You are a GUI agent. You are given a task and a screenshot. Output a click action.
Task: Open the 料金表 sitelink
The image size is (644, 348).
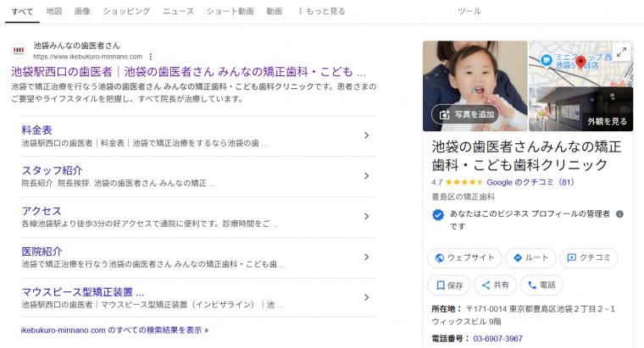tap(36, 130)
